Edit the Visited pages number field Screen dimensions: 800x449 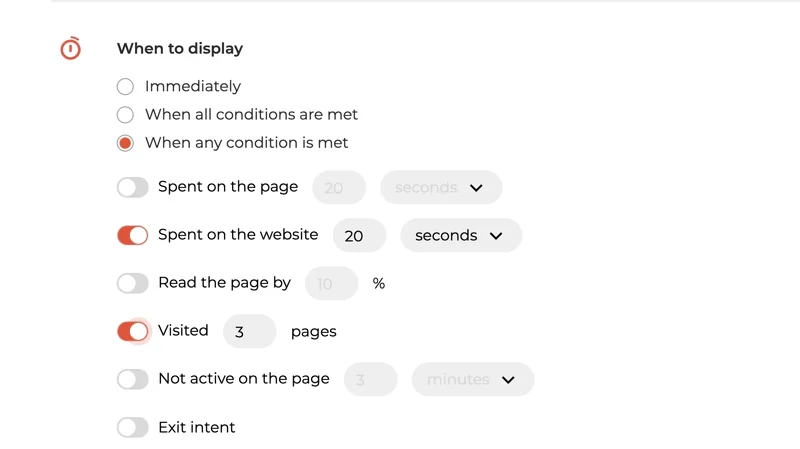(x=249, y=331)
